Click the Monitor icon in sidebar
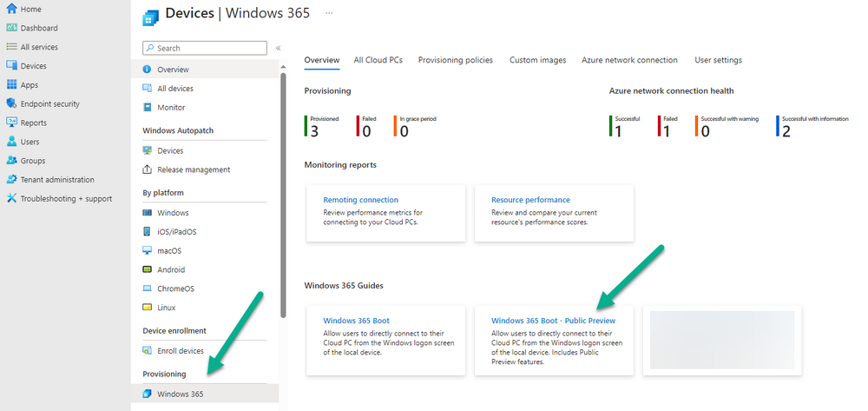 coord(148,108)
